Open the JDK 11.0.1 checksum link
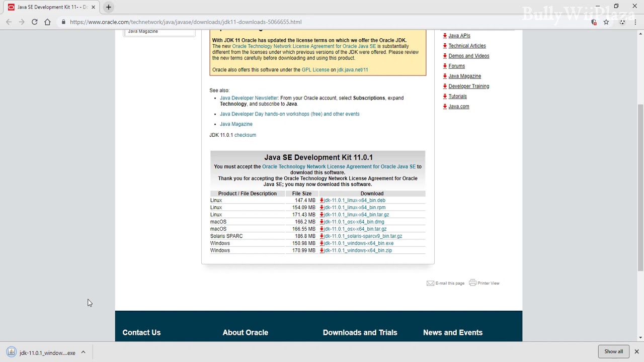 pos(245,135)
